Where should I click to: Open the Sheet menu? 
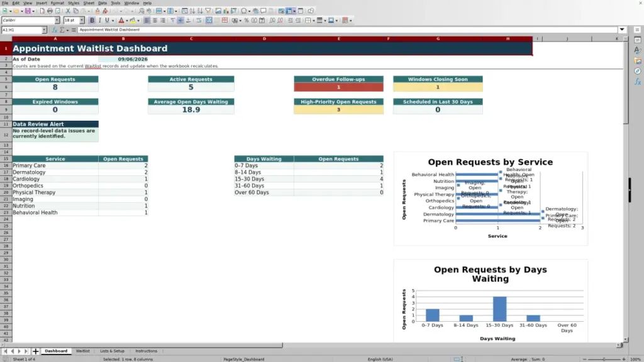(x=89, y=3)
